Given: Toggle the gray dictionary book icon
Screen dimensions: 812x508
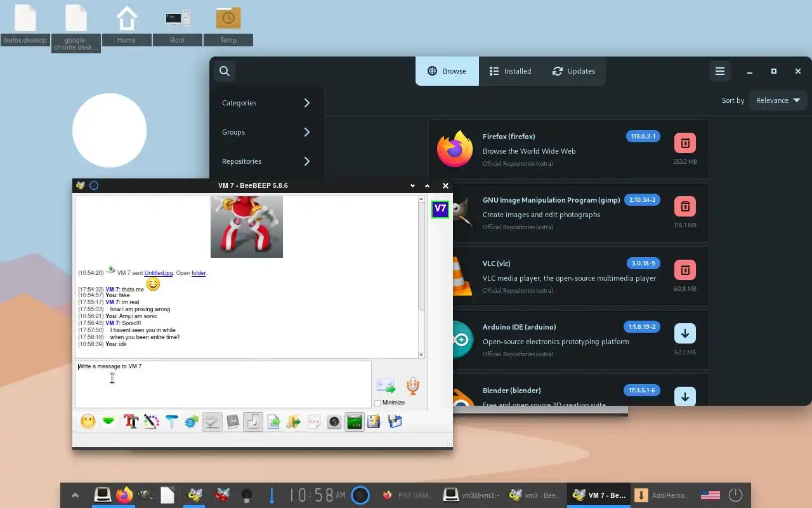Looking at the screenshot, I should click(233, 422).
